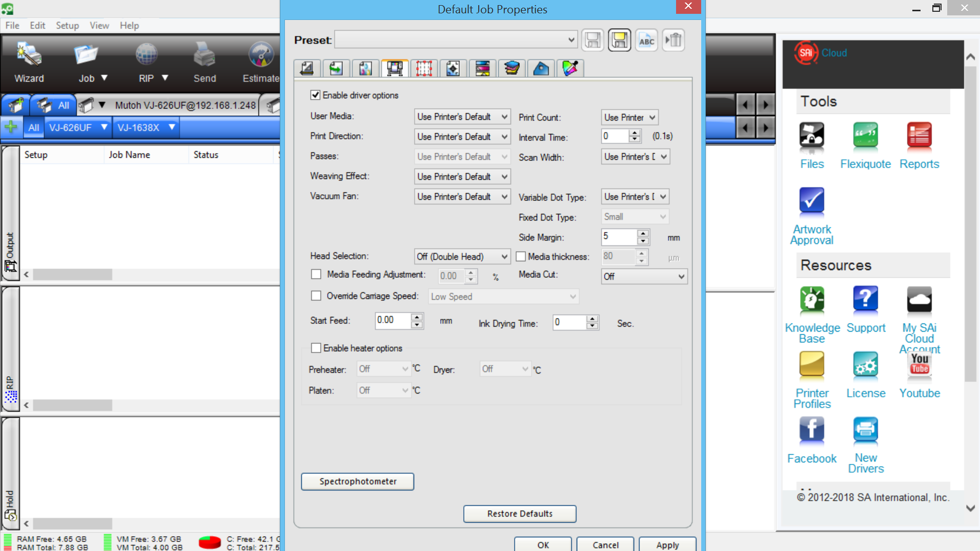Click the Start Feed input field

[x=393, y=320]
